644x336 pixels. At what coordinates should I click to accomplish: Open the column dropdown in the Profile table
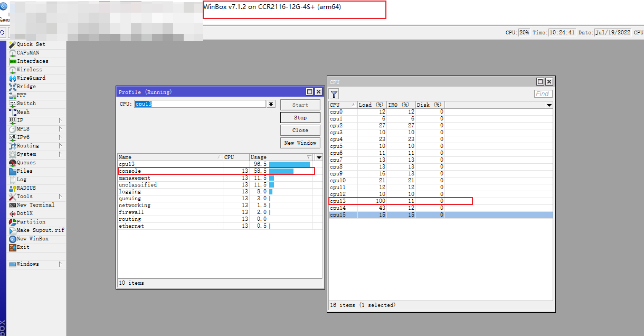318,157
